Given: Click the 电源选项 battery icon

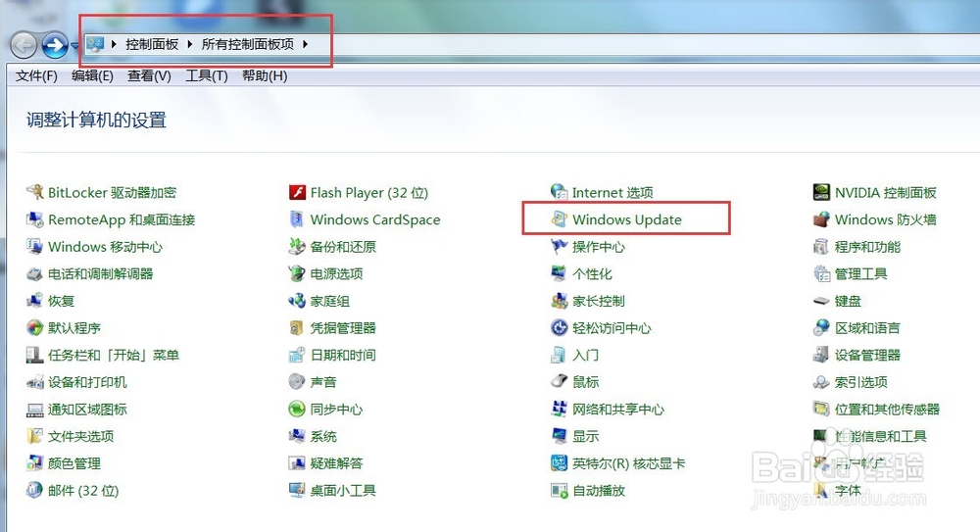Looking at the screenshot, I should pyautogui.click(x=297, y=273).
